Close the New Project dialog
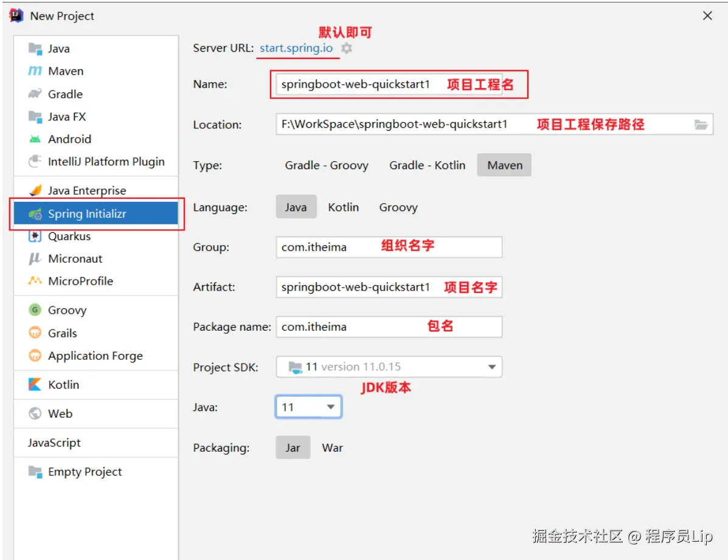The width and height of the screenshot is (728, 560). 707,16
